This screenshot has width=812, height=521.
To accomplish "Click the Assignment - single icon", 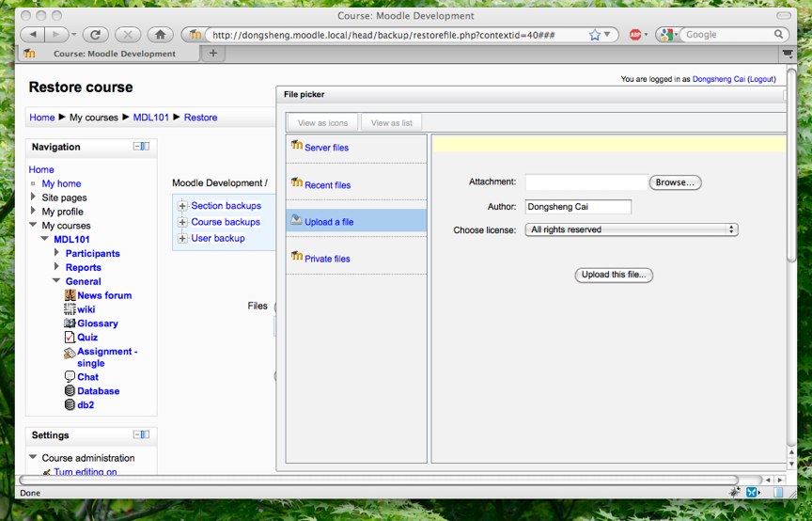I will click(70, 353).
